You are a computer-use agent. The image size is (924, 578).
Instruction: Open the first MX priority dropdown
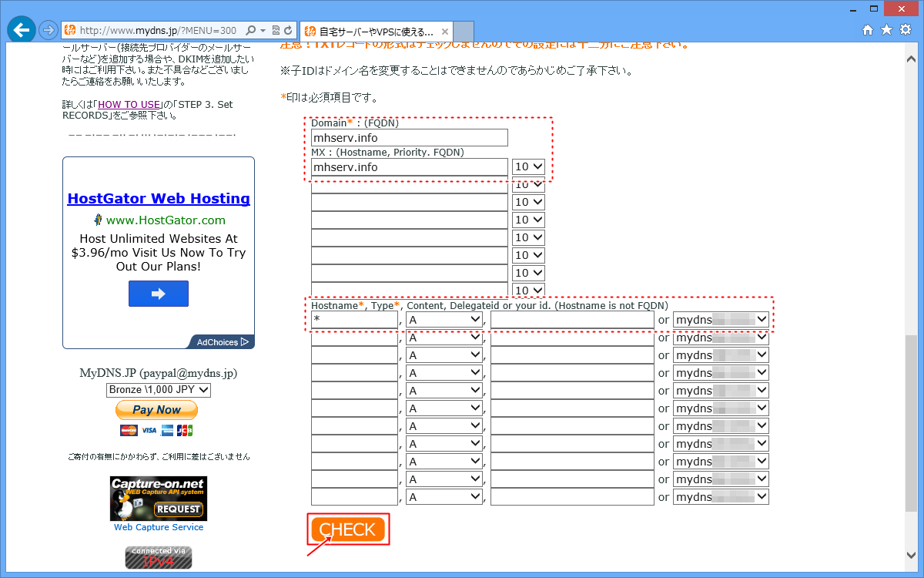(x=528, y=166)
